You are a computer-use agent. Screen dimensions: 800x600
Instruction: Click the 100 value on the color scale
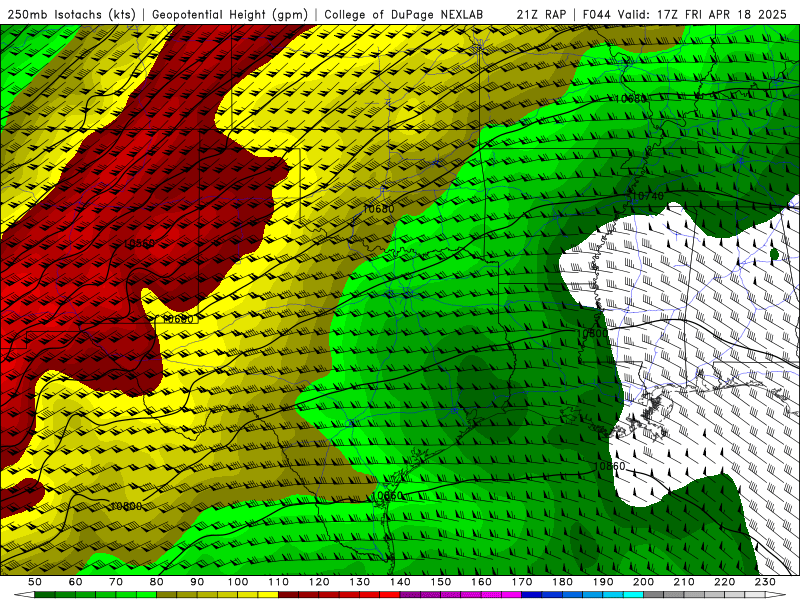238,582
